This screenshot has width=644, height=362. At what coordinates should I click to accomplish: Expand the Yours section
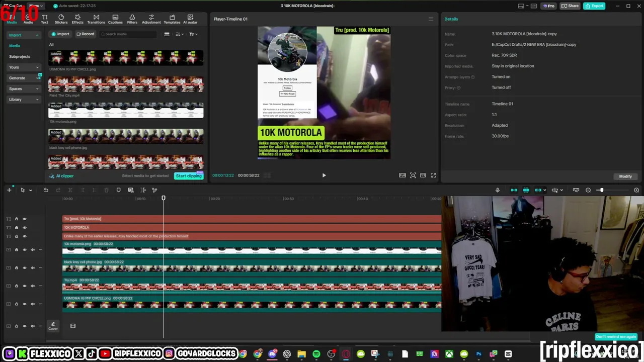[x=37, y=67]
